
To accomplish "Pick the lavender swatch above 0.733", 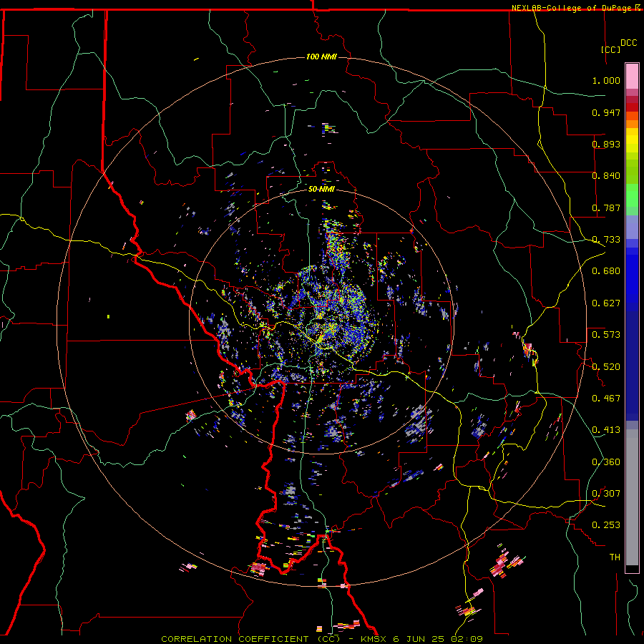I will coord(632,227).
